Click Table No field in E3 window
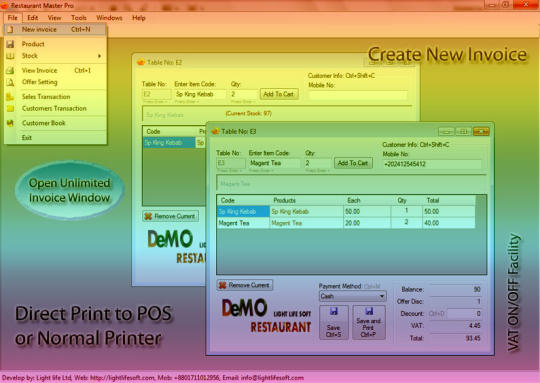This screenshot has width=540, height=383. point(231,163)
